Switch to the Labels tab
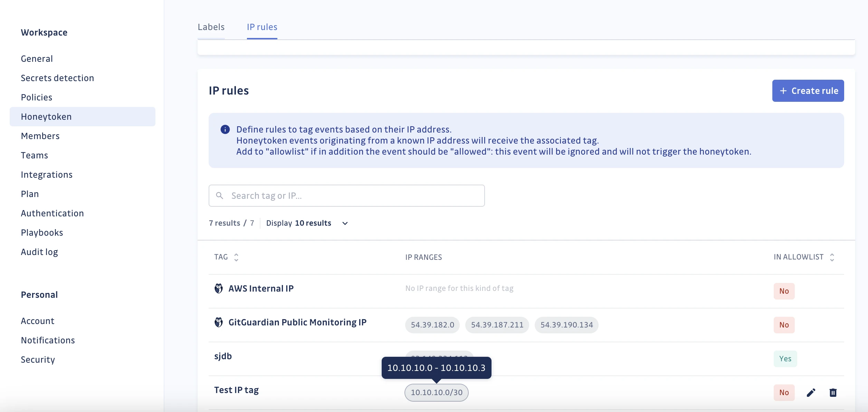 pos(211,27)
